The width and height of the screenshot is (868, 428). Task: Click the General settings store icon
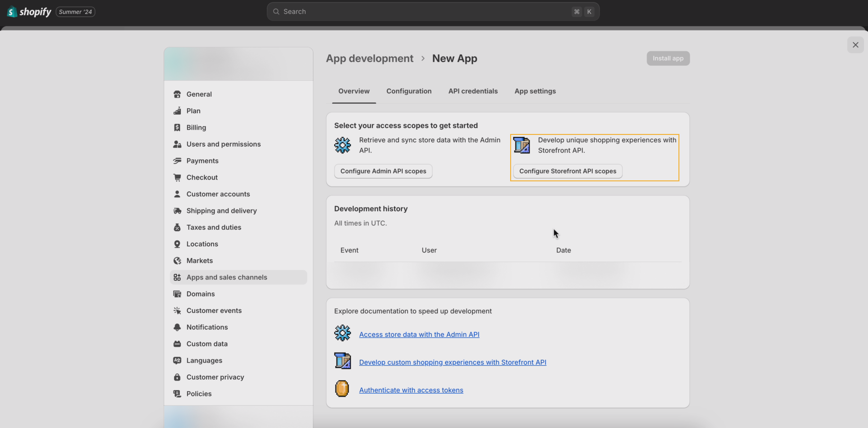pos(177,94)
